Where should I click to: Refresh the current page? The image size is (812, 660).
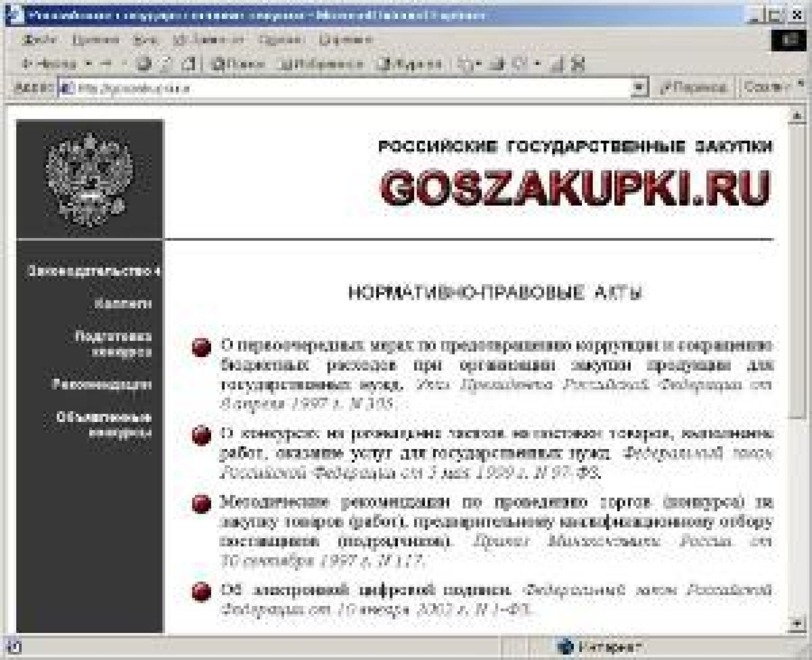pos(166,64)
